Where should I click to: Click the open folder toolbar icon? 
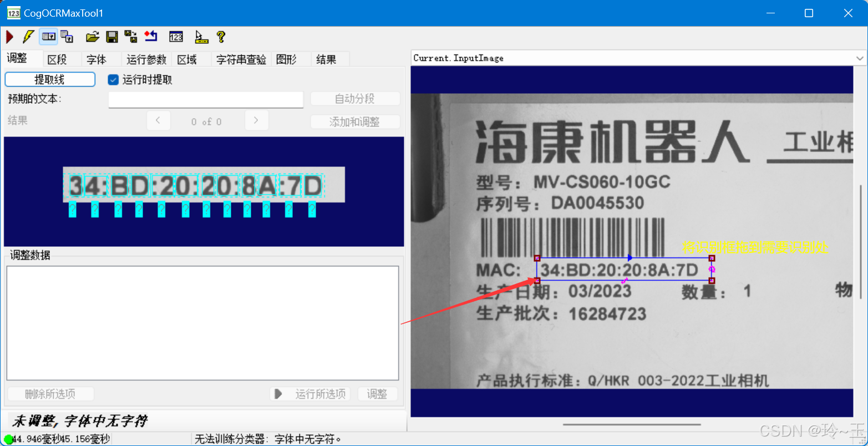coord(93,37)
